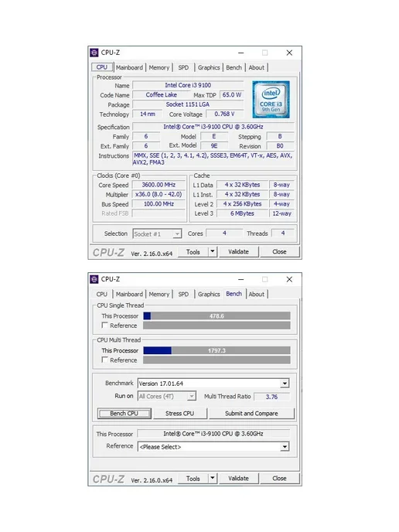The height and width of the screenshot is (532, 399).
Task: Minimize the top CPU-Z window
Action: 241,53
